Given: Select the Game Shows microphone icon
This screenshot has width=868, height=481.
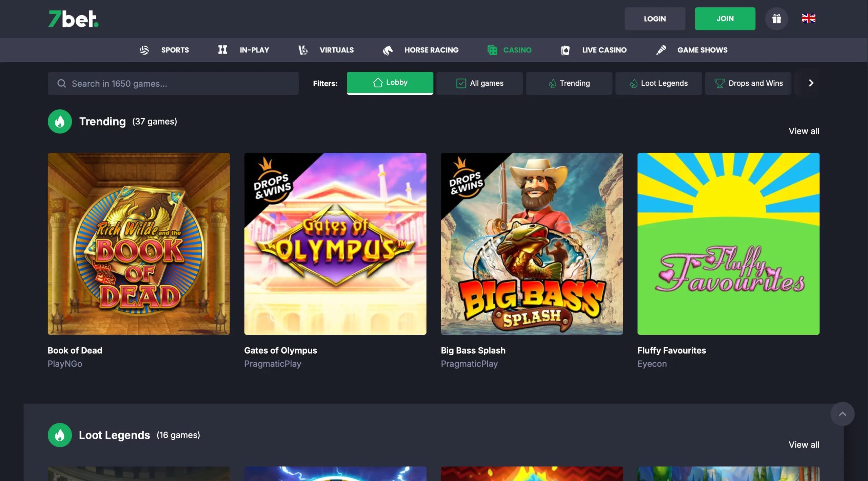Looking at the screenshot, I should [660, 50].
